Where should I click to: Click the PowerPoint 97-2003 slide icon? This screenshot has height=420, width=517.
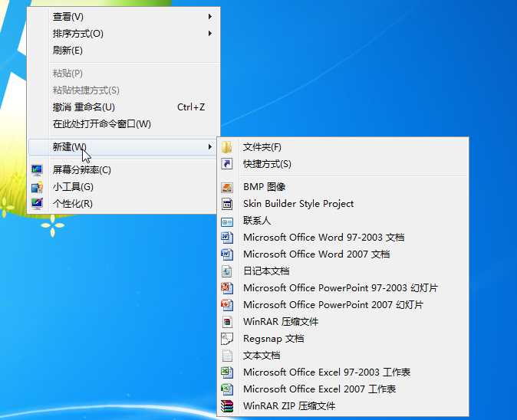pyautogui.click(x=227, y=288)
